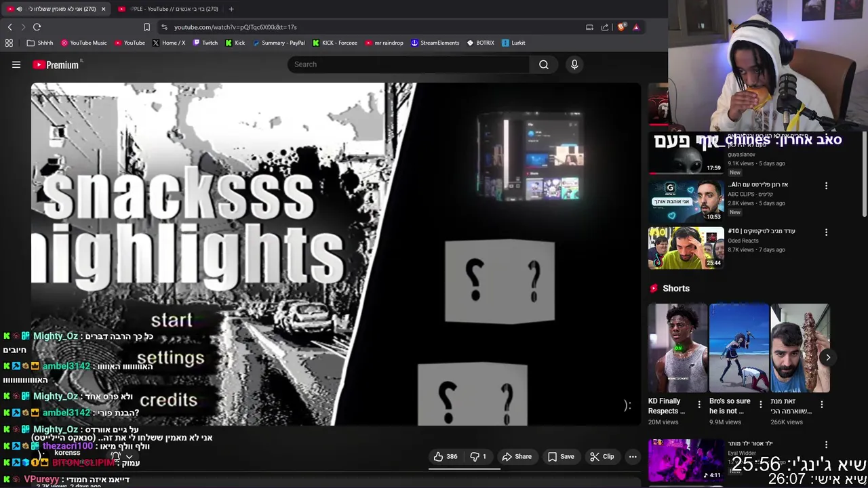This screenshot has width=868, height=488.
Task: Open the Twitch bookmark
Action: coord(205,43)
